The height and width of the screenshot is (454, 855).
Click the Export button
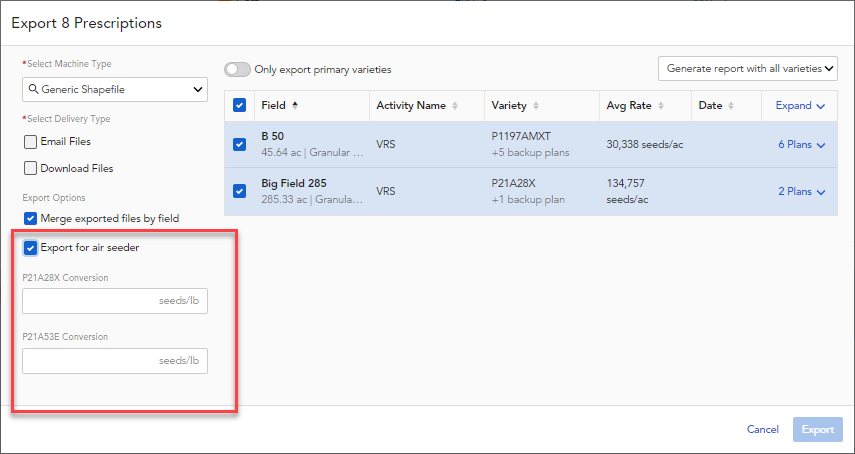[817, 429]
